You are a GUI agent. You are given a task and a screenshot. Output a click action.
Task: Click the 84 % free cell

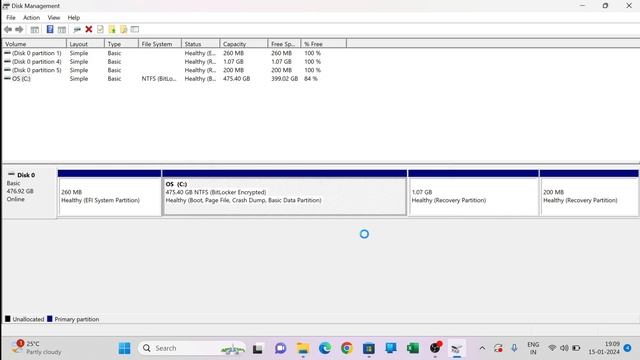point(311,78)
